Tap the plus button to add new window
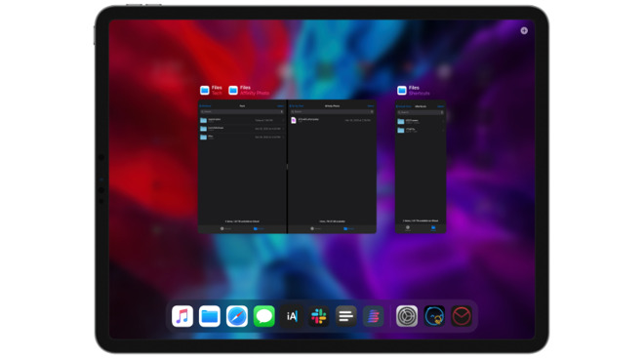The height and width of the screenshot is (359, 644). coord(524,31)
